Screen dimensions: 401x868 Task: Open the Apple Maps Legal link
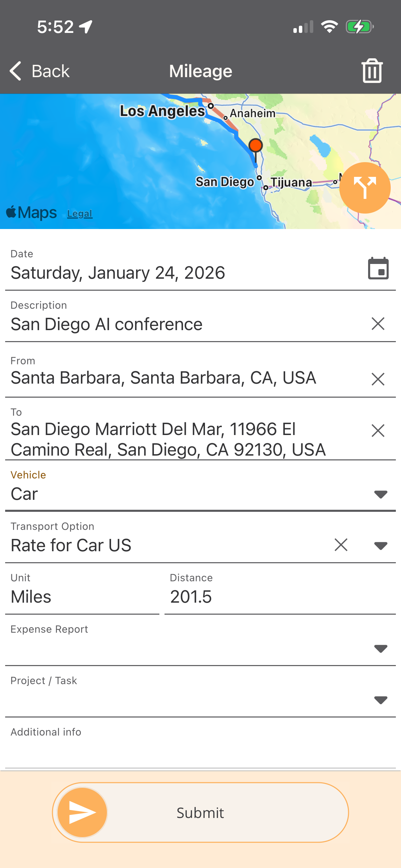tap(80, 214)
